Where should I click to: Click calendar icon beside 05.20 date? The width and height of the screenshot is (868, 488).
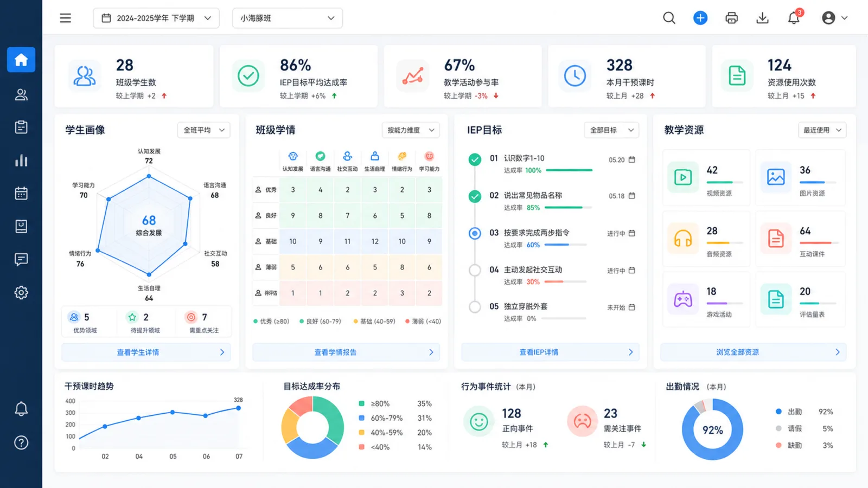click(631, 159)
